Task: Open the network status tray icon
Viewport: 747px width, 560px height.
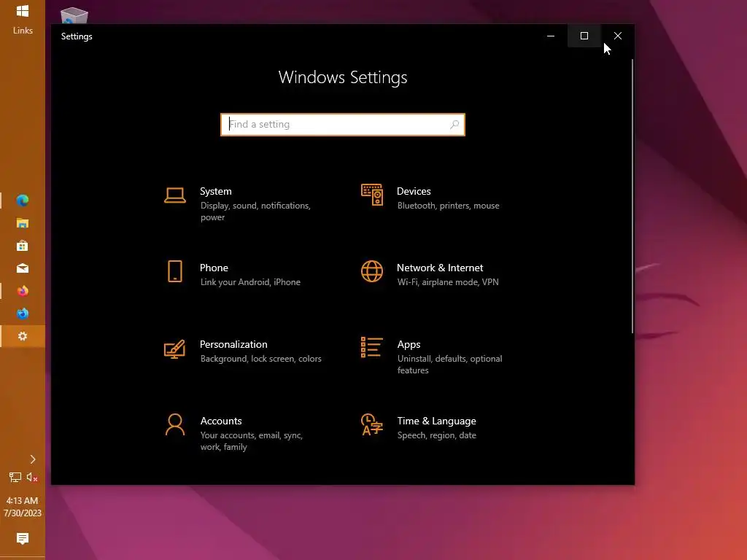Action: point(15,477)
